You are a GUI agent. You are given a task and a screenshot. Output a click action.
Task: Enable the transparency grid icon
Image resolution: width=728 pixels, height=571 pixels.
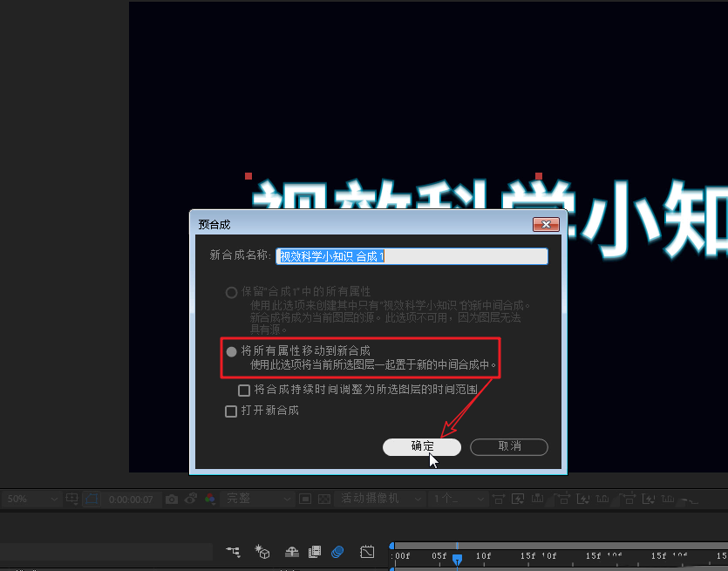click(x=324, y=499)
